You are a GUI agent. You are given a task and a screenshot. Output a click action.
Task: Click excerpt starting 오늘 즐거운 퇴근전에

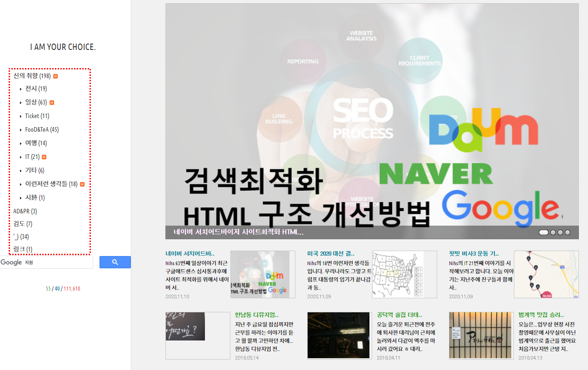[x=407, y=337]
